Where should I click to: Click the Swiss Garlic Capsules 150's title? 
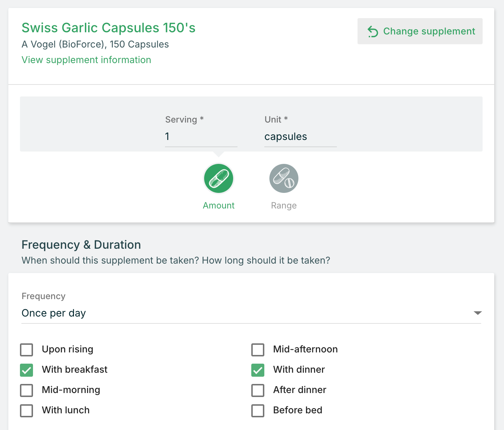point(108,28)
